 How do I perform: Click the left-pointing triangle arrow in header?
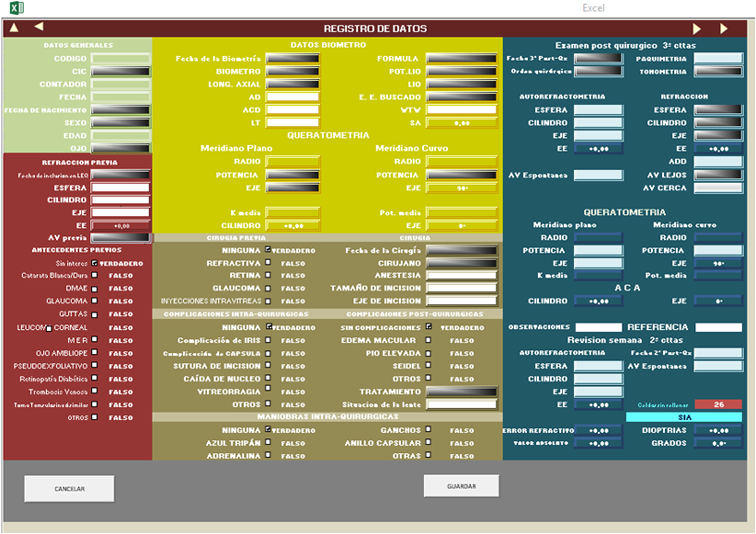(39, 26)
